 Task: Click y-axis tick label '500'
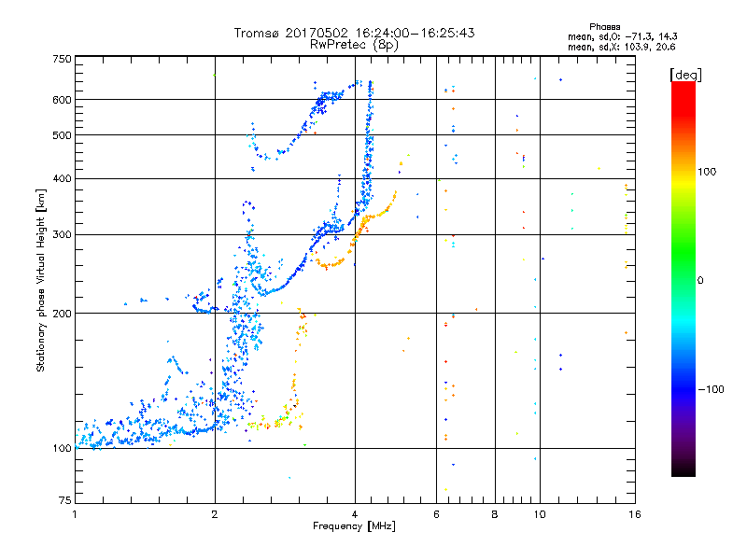pos(62,135)
